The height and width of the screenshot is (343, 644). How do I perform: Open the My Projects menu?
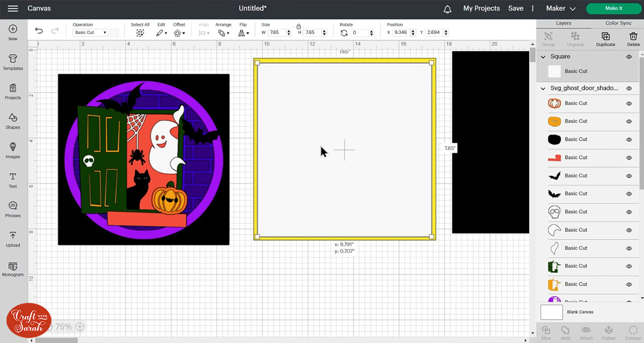click(x=481, y=9)
